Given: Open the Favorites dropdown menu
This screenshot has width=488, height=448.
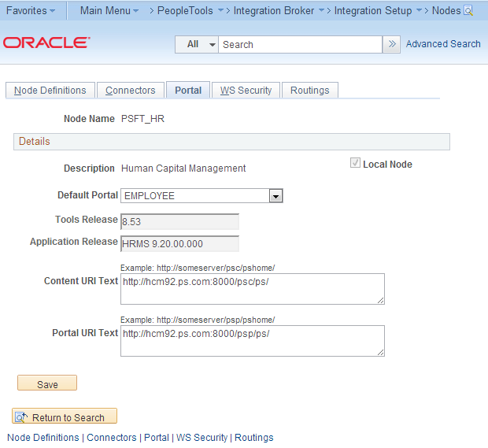Looking at the screenshot, I should [x=30, y=10].
